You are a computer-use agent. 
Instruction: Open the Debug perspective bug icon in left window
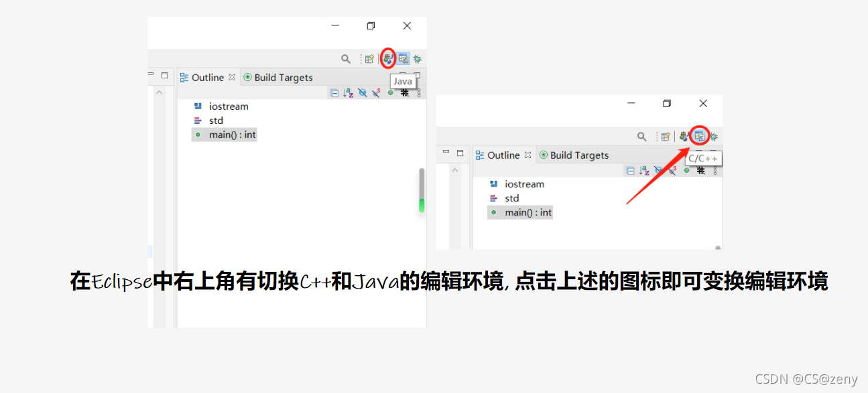[418, 59]
